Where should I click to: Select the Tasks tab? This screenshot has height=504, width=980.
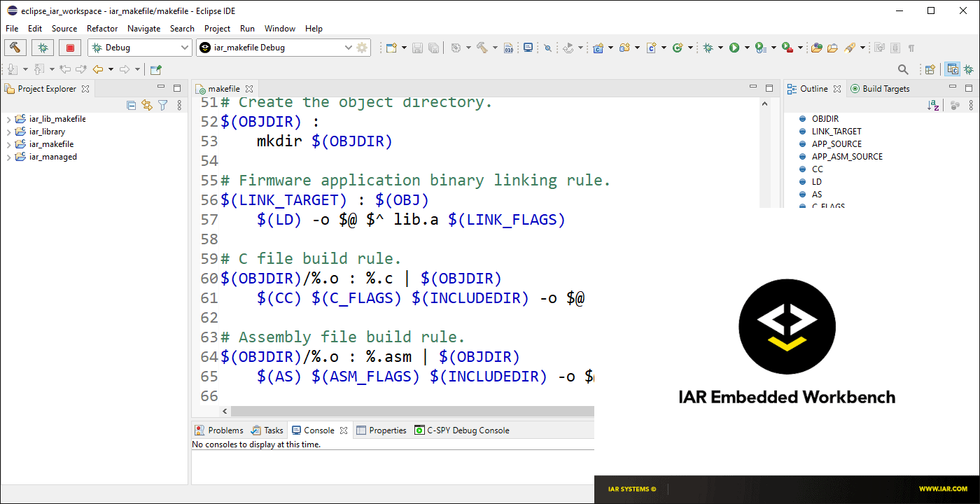click(x=268, y=430)
